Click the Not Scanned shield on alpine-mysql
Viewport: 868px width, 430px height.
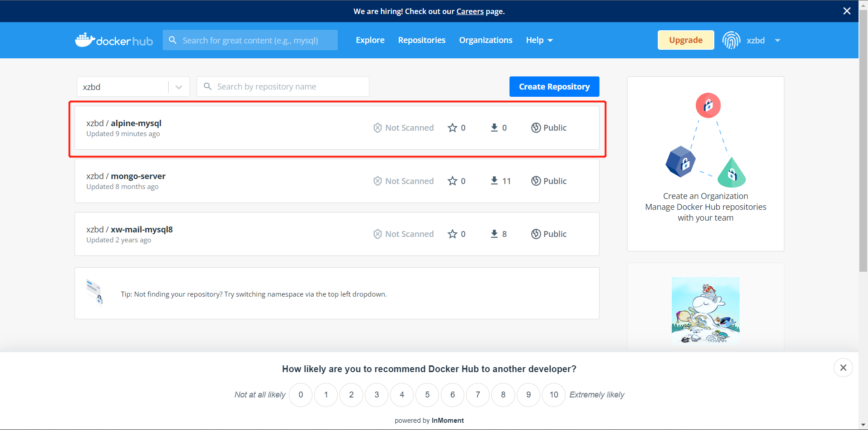point(378,128)
